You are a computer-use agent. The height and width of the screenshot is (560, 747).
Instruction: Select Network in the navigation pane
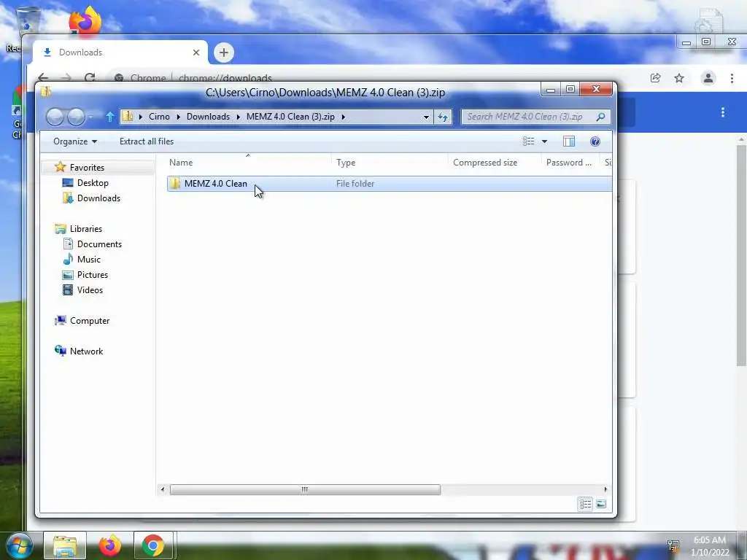click(86, 351)
